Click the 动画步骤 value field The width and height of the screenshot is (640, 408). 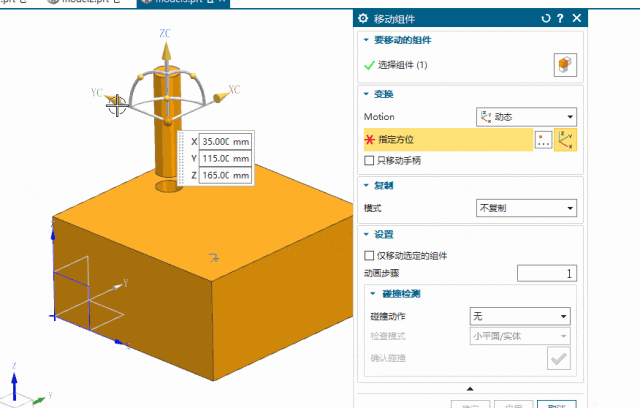coord(546,273)
